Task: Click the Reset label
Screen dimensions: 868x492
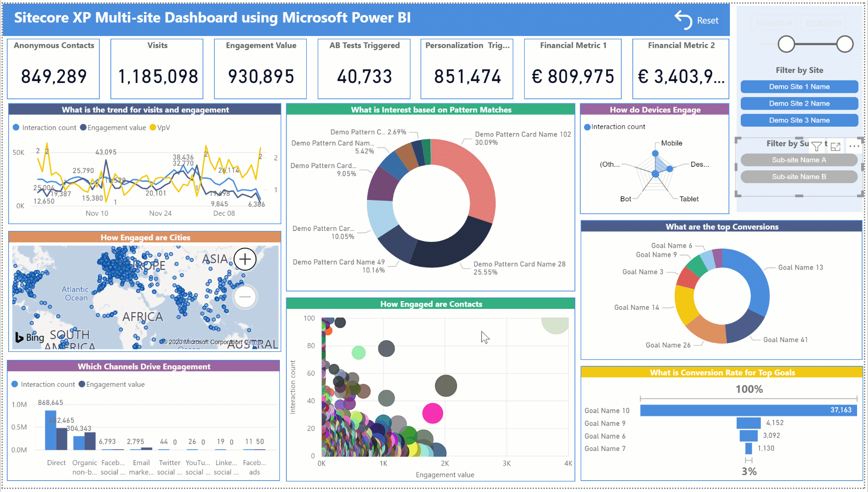Action: click(708, 20)
